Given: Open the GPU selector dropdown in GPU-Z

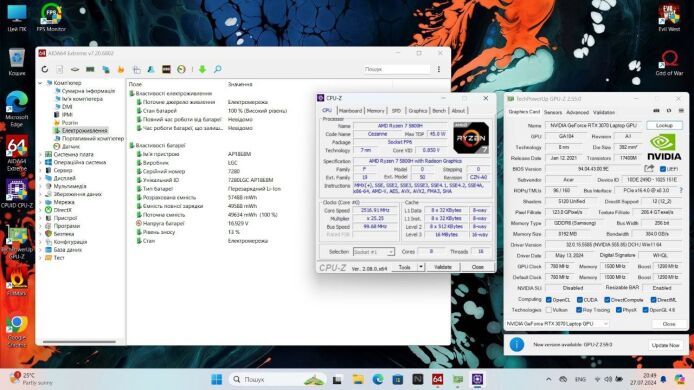Looking at the screenshot, I should [558, 324].
